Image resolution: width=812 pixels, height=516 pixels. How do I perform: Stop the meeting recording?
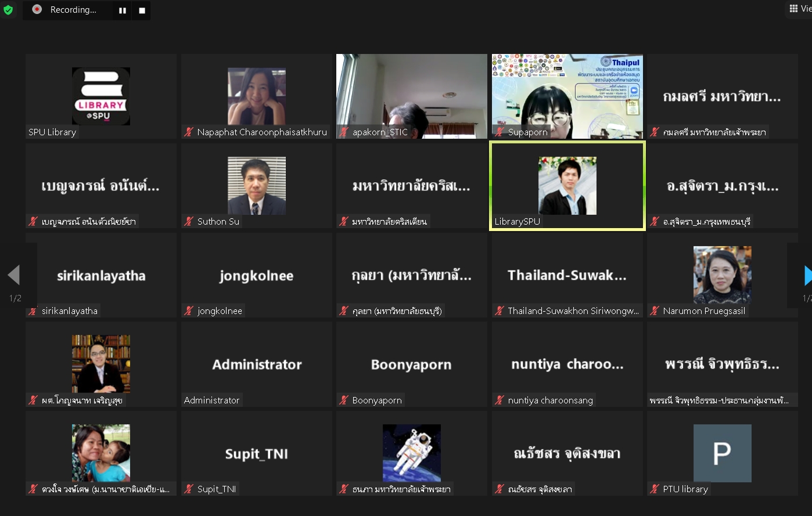pos(142,10)
